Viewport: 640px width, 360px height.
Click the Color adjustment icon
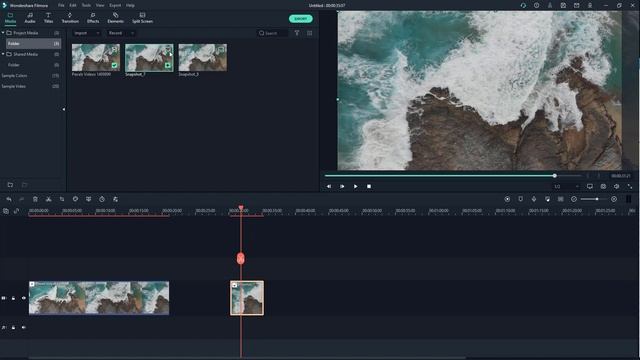[x=75, y=199]
